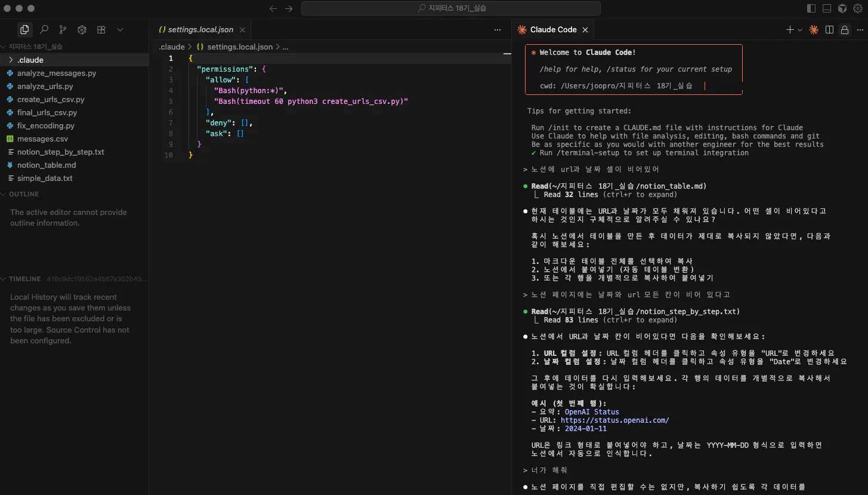Screen dimensions: 868x495
Task: Show additional views chevron in activity bar
Action: click(x=120, y=29)
